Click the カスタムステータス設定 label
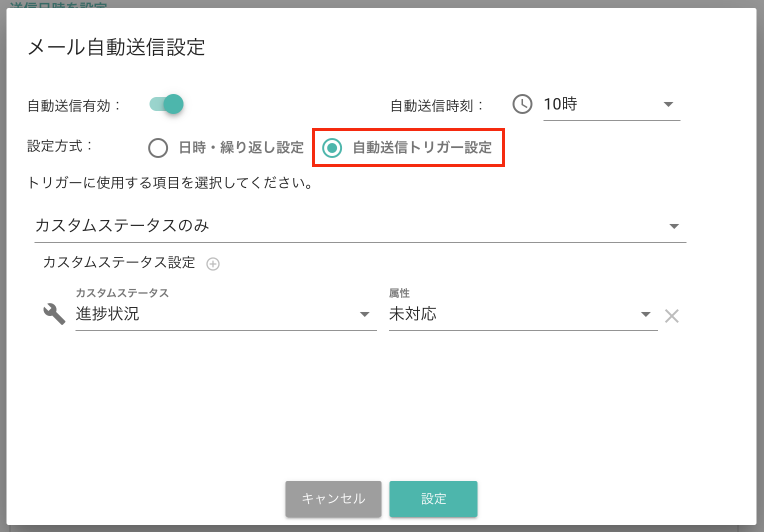The height and width of the screenshot is (532, 764). [119, 263]
